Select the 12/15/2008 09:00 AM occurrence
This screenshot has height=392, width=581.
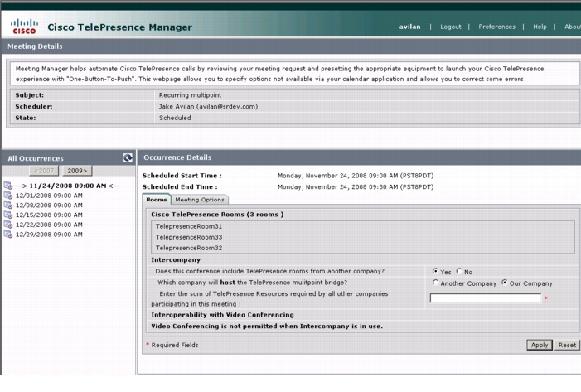coord(49,215)
